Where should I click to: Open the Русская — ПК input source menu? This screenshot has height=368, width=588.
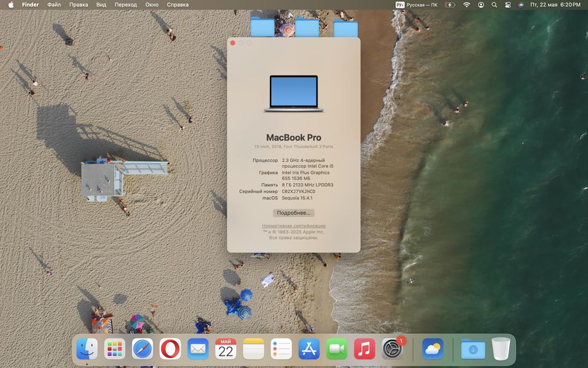click(x=416, y=5)
